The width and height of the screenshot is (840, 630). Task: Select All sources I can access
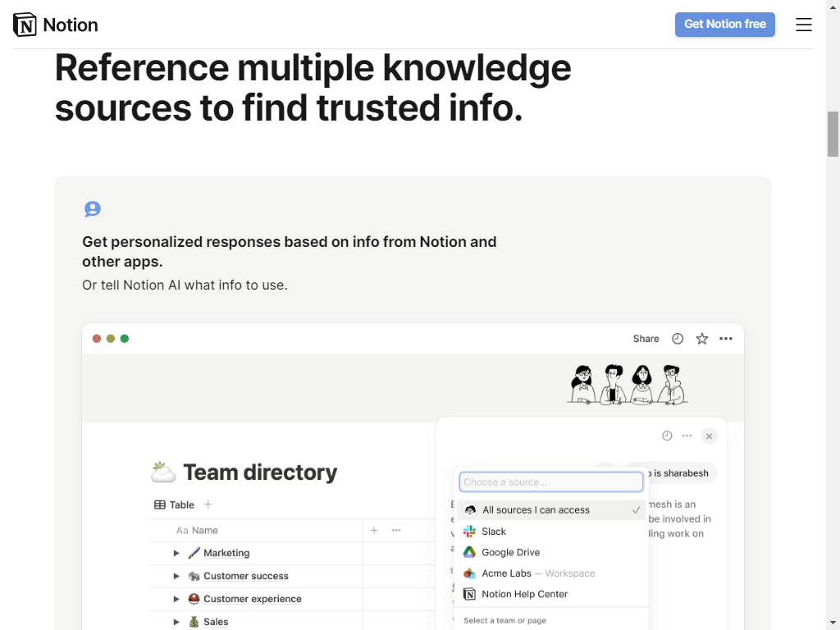coord(551,510)
